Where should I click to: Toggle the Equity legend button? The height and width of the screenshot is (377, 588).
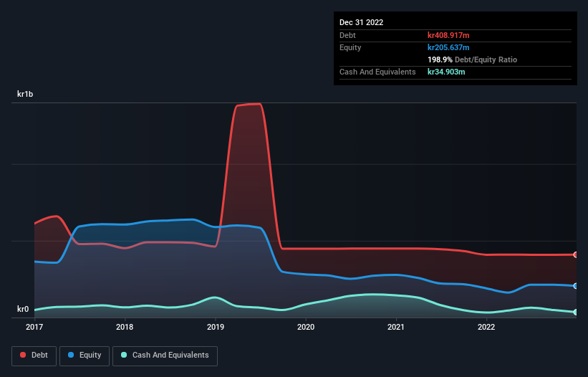[85, 355]
